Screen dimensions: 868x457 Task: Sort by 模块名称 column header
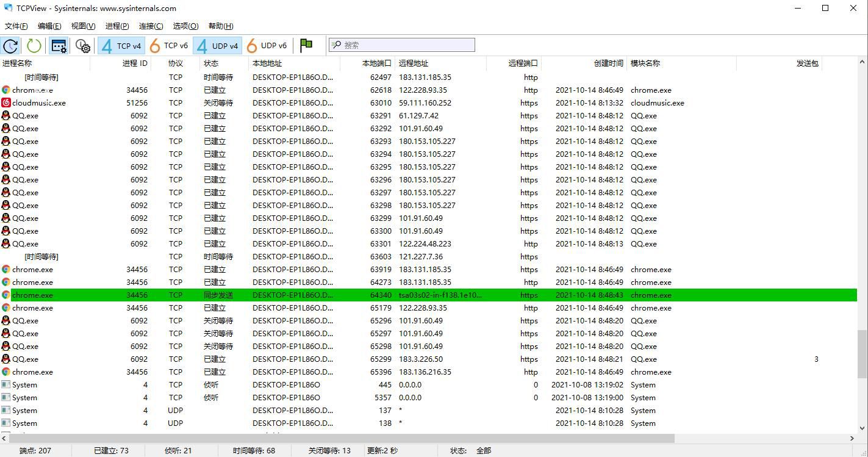[682, 63]
